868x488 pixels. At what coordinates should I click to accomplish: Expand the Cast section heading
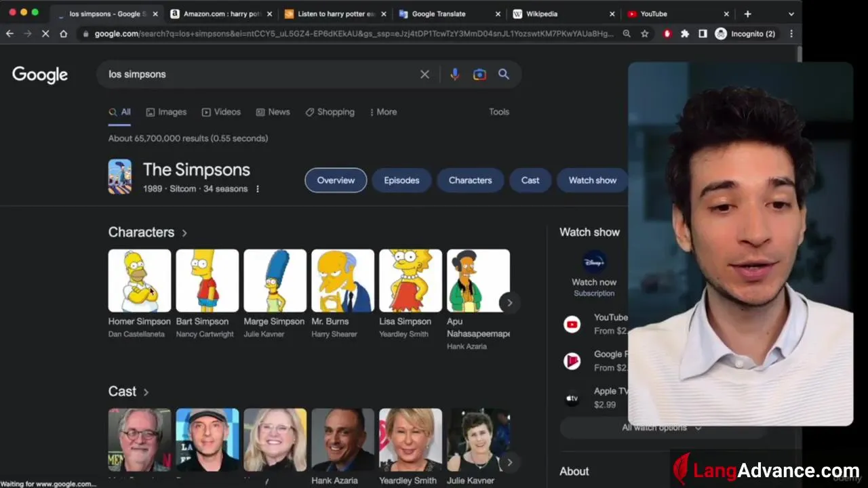128,392
